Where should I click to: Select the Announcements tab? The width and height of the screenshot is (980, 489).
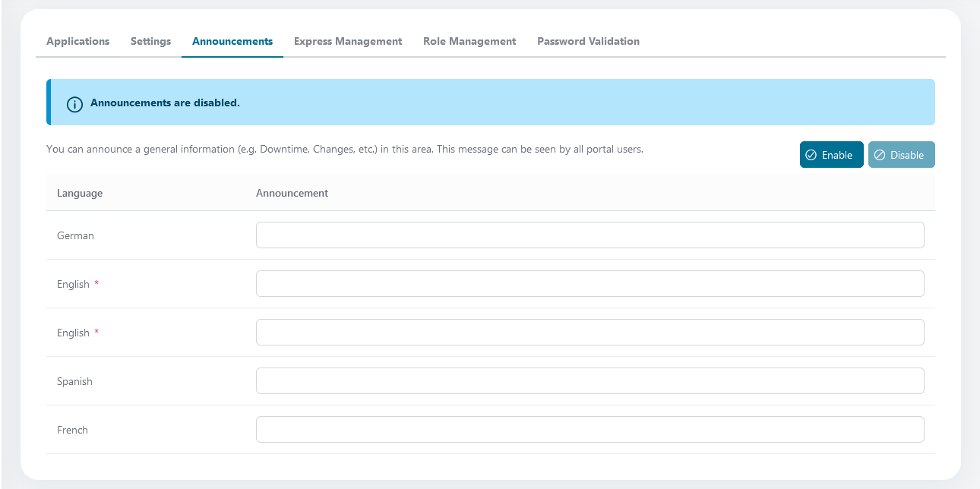(x=232, y=41)
